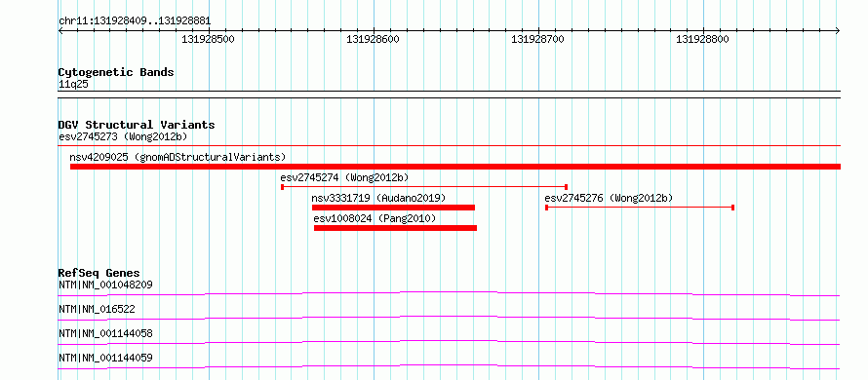Viewport: 868px width, 380px height.
Task: Click the Cytogenetic Bands track heading
Action: point(116,72)
